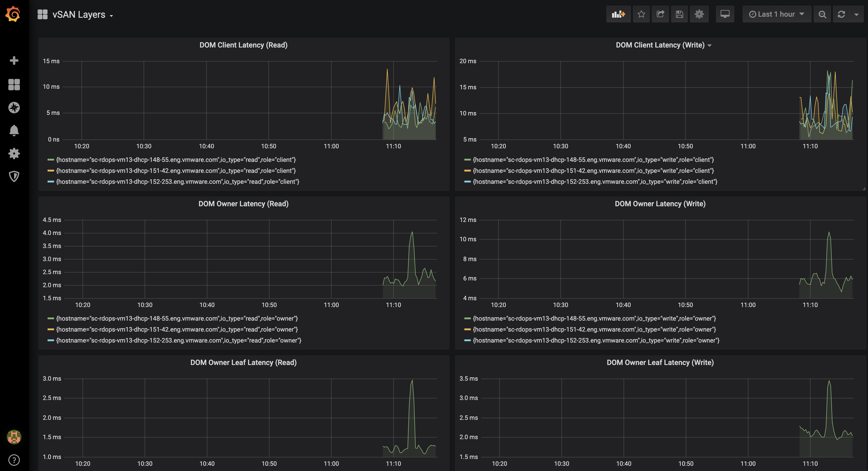Zoom out the time range
This screenshot has height=471, width=868.
click(822, 14)
